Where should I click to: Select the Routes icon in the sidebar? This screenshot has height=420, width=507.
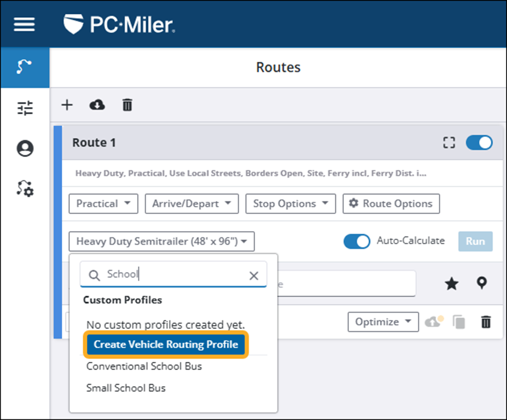click(24, 67)
